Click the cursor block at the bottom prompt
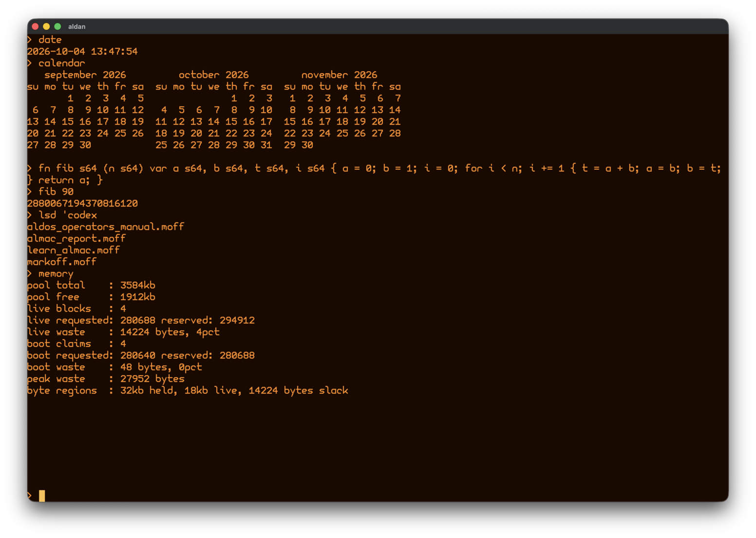This screenshot has height=538, width=756. click(x=42, y=496)
